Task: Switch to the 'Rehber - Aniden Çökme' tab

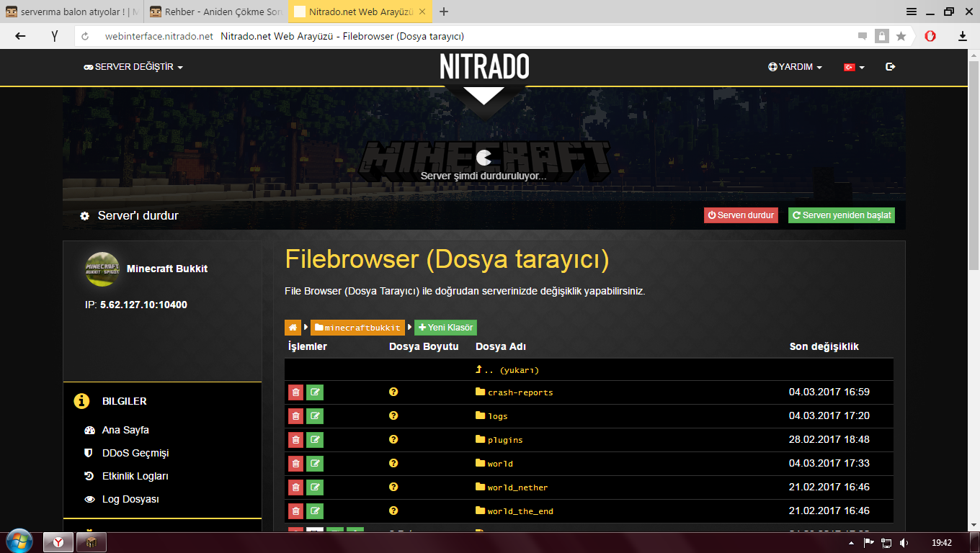Action: [x=215, y=12]
